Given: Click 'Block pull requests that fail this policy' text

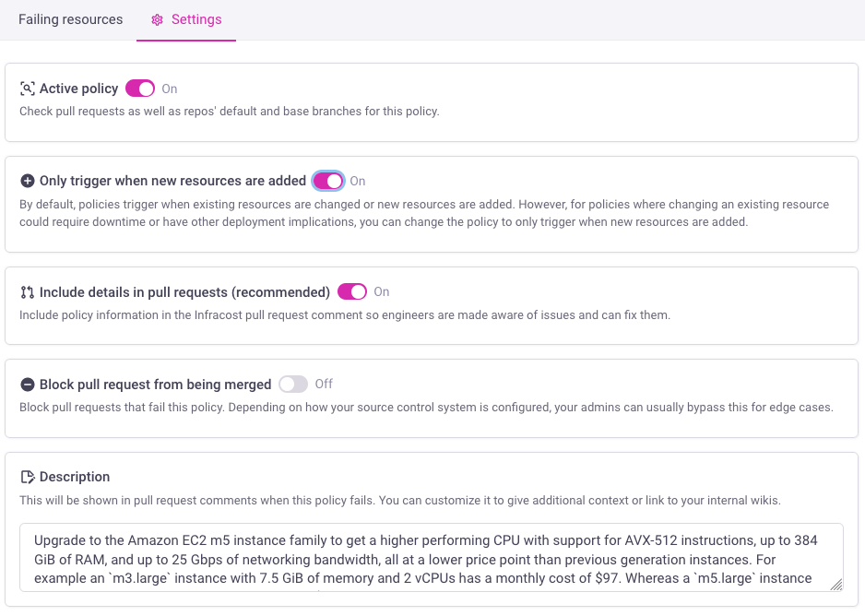Looking at the screenshot, I should click(x=426, y=408).
